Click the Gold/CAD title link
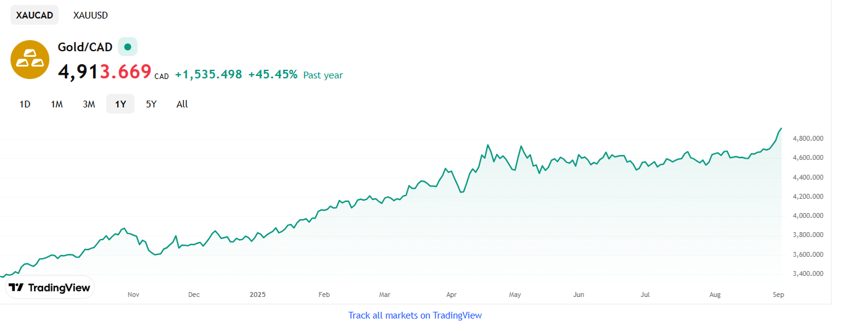 click(85, 47)
